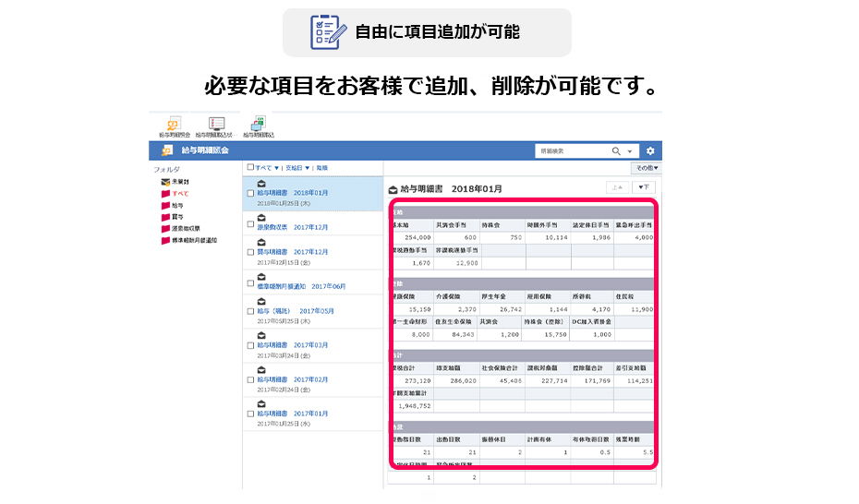Click envelope icon beside detail title 2018年01月
The width and height of the screenshot is (859, 504).
393,189
